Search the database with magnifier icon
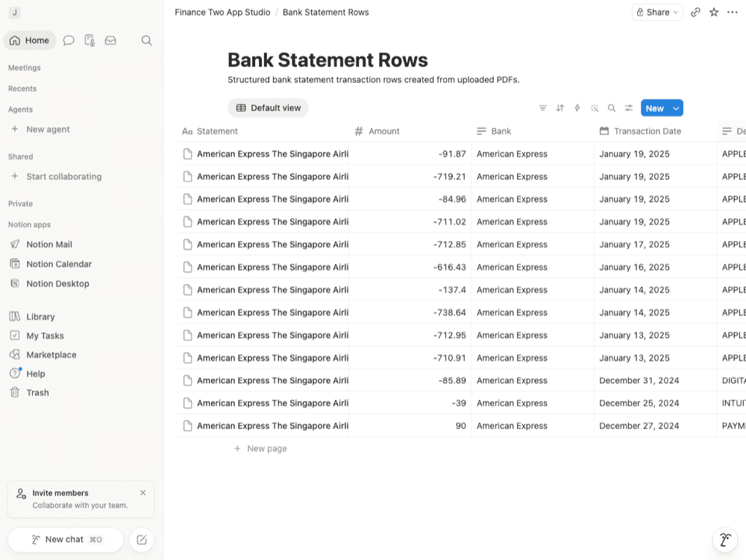The width and height of the screenshot is (746, 560). tap(612, 108)
